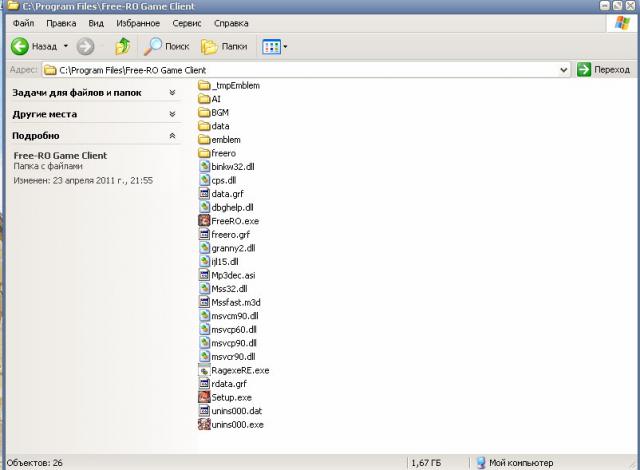Open Поиск search tool
The width and height of the screenshot is (640, 470).
click(167, 47)
